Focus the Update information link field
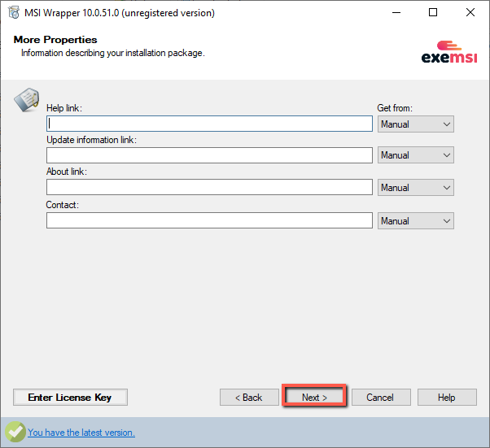This screenshot has width=490, height=448. (209, 155)
